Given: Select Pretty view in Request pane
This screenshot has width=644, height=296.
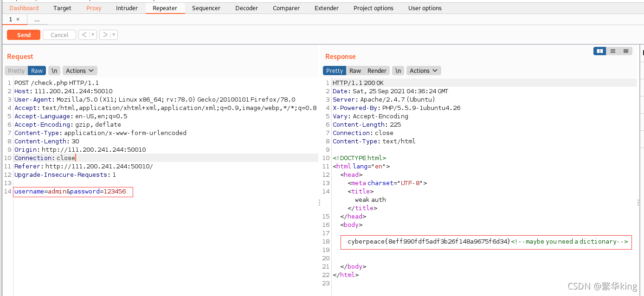Looking at the screenshot, I should point(16,71).
